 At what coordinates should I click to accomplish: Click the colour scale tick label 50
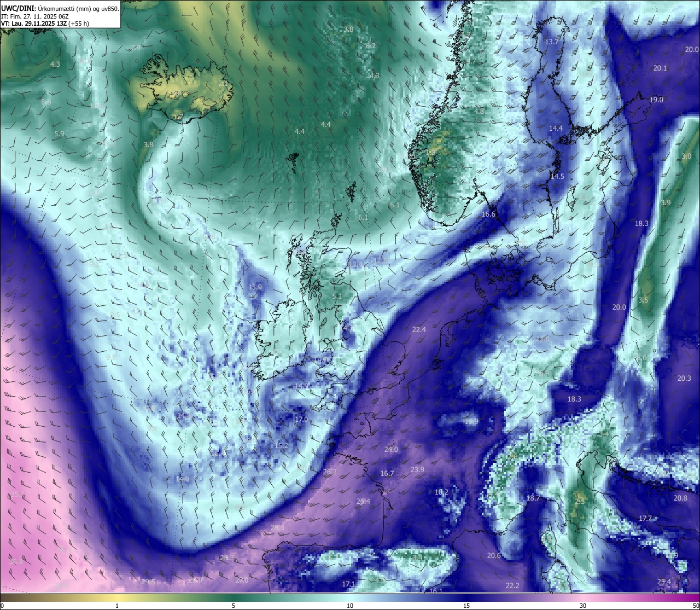click(x=696, y=606)
